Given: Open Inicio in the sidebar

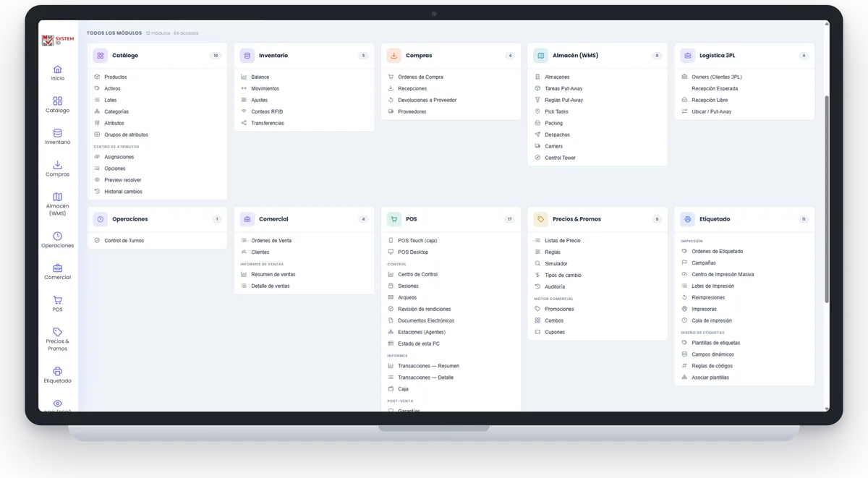Looking at the screenshot, I should pos(57,73).
